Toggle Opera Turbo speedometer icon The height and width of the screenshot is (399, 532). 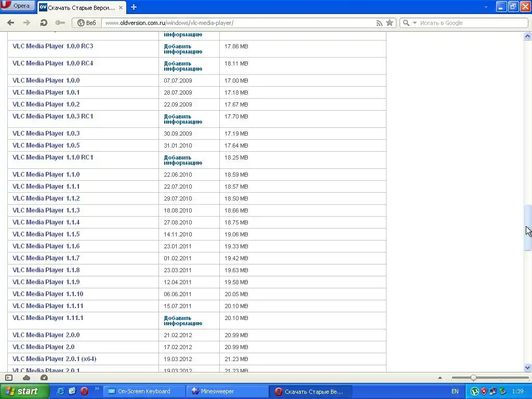[44, 378]
